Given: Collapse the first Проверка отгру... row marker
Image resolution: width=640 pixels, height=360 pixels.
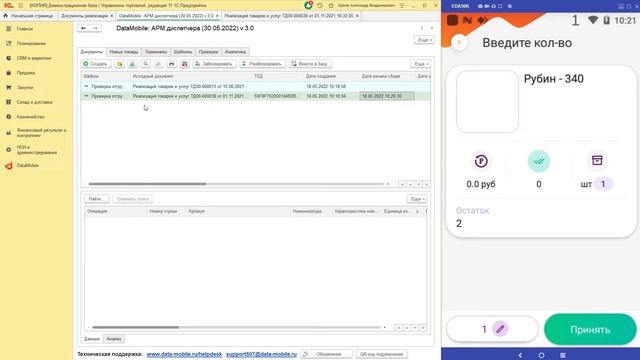Looking at the screenshot, I should click(86, 87).
